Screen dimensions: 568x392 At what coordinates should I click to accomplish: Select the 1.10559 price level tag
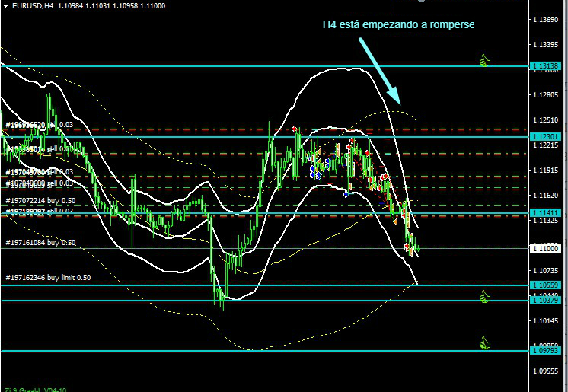(x=547, y=284)
